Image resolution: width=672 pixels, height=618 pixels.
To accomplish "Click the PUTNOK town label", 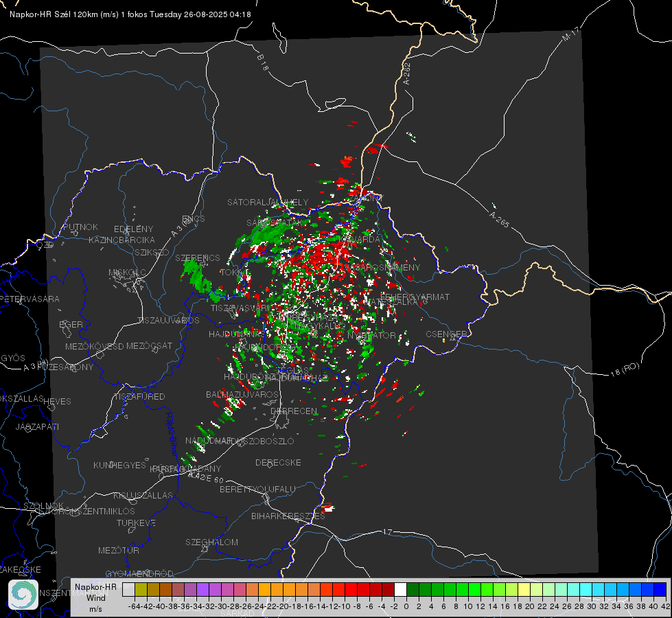I will coord(80,227).
